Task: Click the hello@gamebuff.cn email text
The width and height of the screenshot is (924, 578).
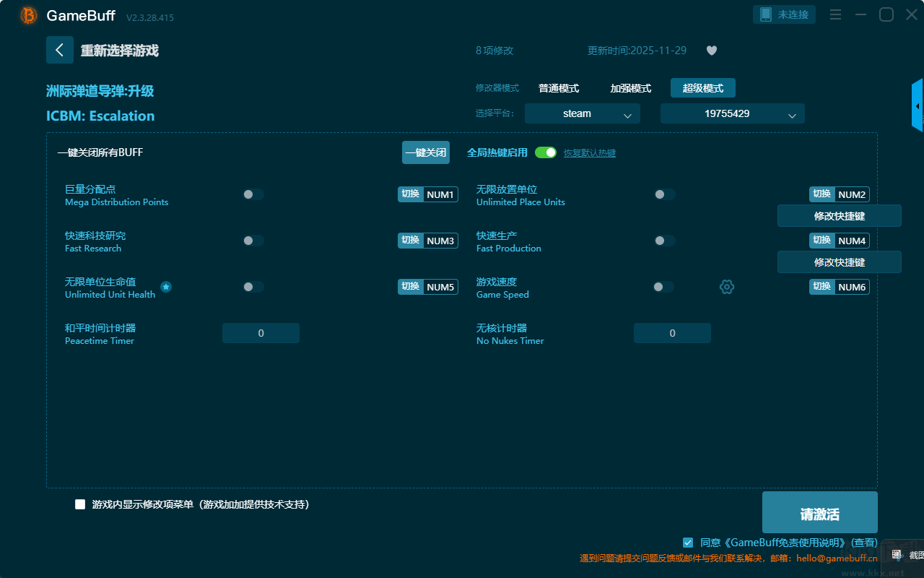Action: point(837,558)
